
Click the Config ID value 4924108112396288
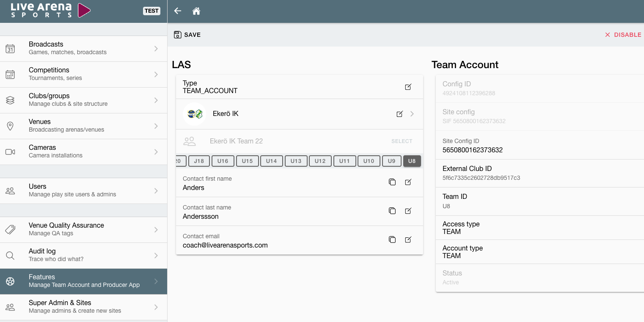(x=469, y=93)
